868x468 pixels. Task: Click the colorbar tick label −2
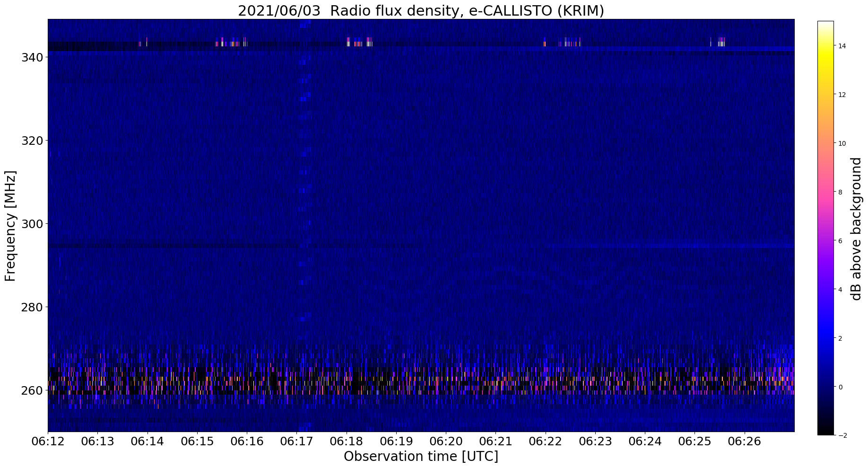point(842,436)
